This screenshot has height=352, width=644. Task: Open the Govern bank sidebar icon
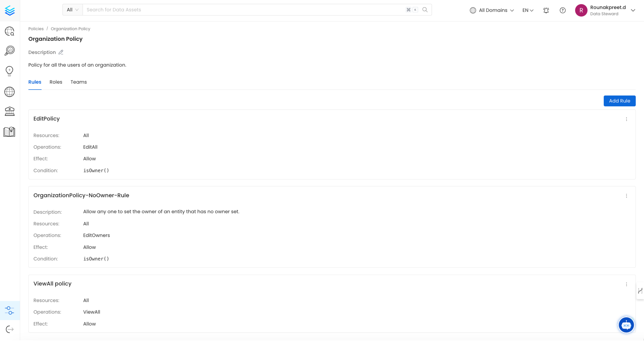[9, 111]
